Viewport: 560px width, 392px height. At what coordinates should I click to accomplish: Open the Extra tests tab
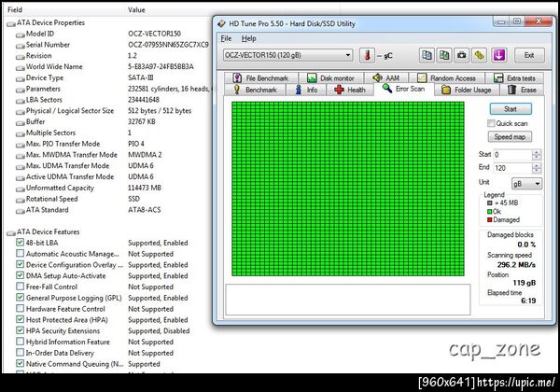click(514, 77)
